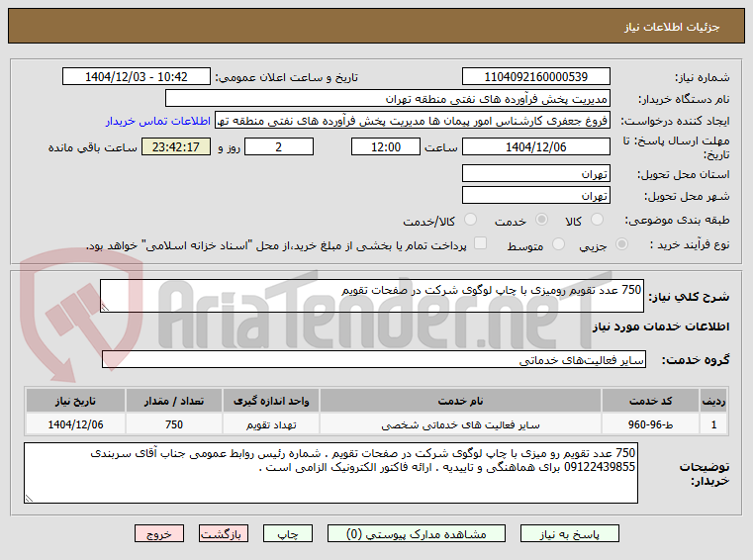This screenshot has width=753, height=560.
Task: Select the جزیی purchase type radio
Action: (621, 244)
